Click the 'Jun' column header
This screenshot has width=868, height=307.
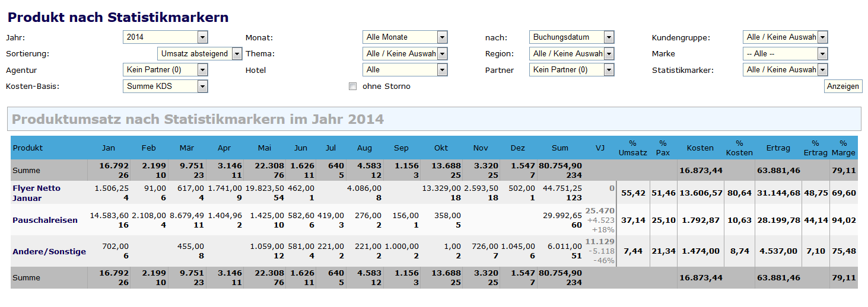pos(301,148)
